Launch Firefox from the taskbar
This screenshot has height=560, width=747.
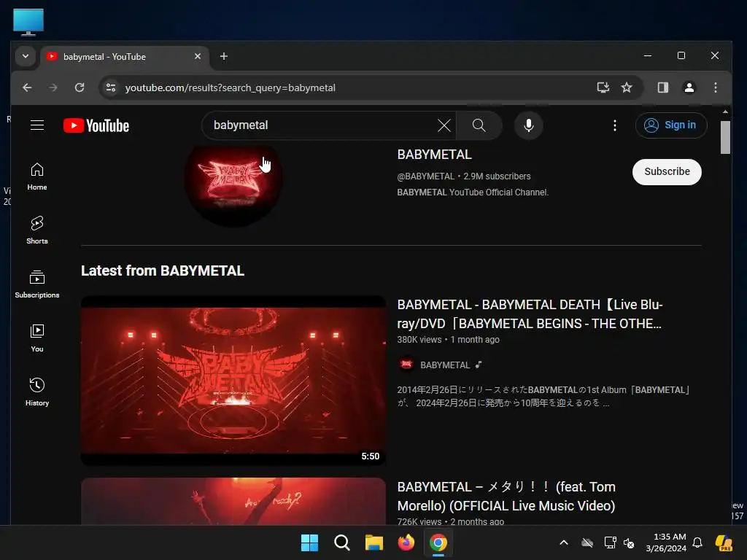406,542
